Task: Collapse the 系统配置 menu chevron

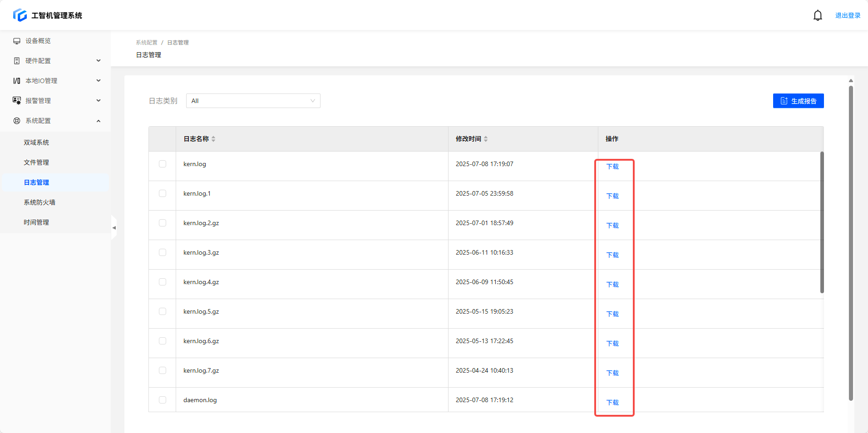Action: coord(99,121)
